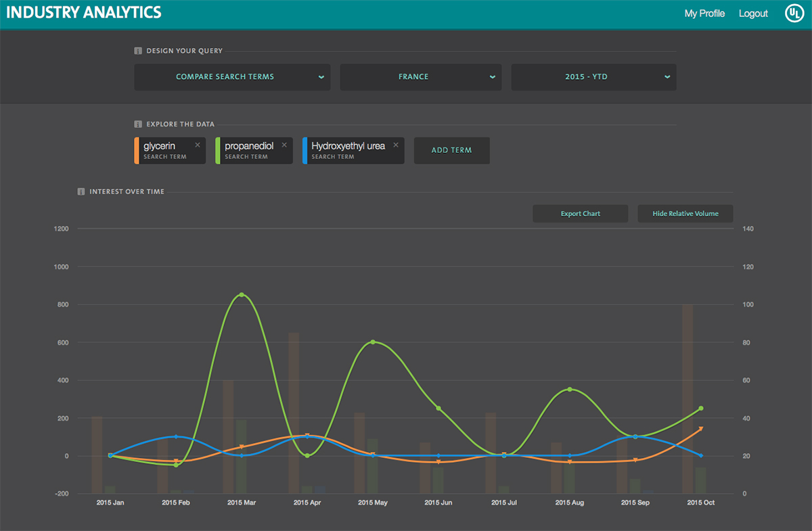Open the 2015 - YTD date dropdown

(x=593, y=77)
